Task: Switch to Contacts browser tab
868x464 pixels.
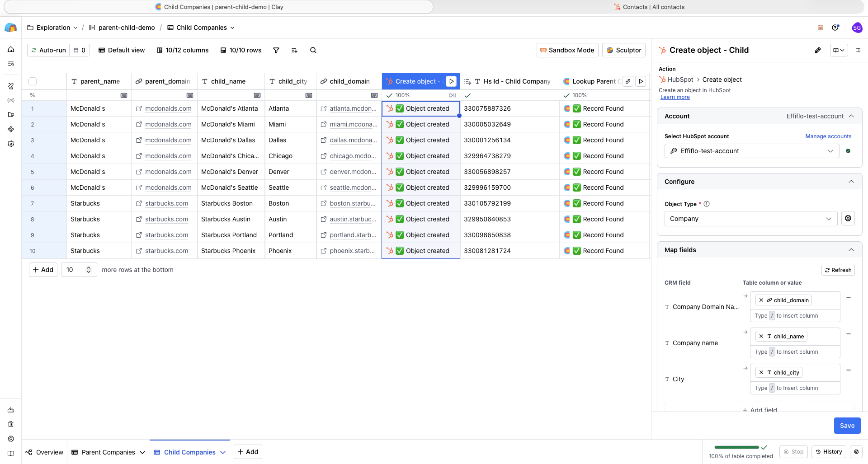Action: point(649,7)
